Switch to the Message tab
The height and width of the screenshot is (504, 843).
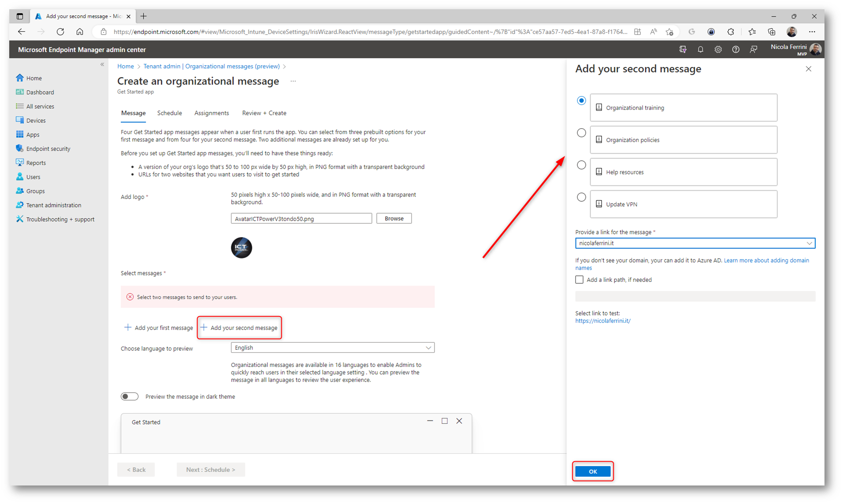click(x=133, y=113)
